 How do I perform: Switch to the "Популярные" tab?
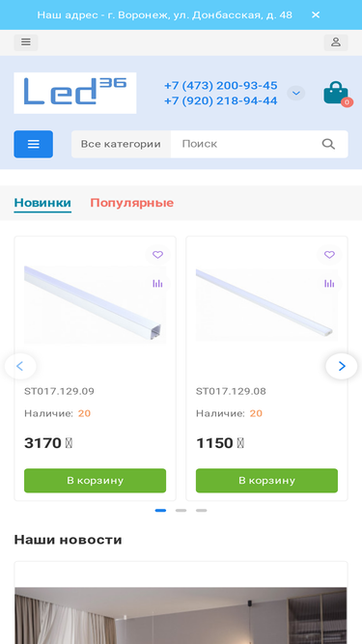(x=131, y=203)
